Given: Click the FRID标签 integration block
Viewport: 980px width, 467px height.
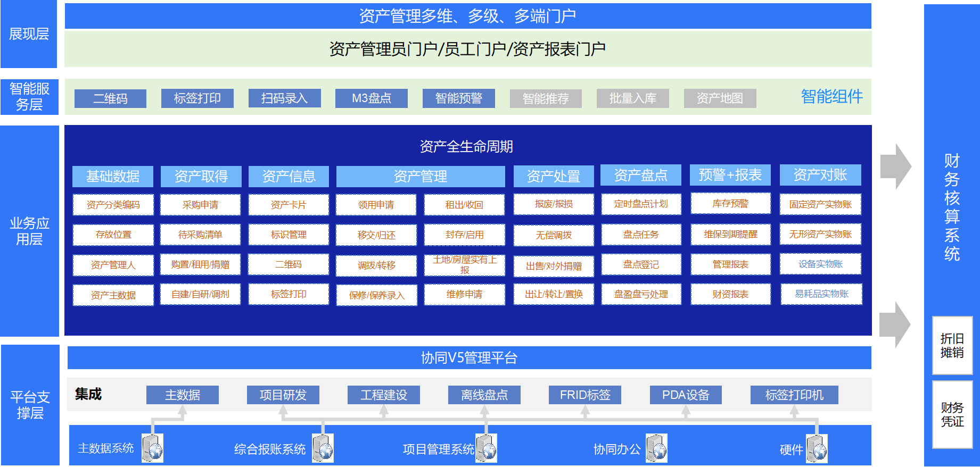Looking at the screenshot, I should point(585,395).
